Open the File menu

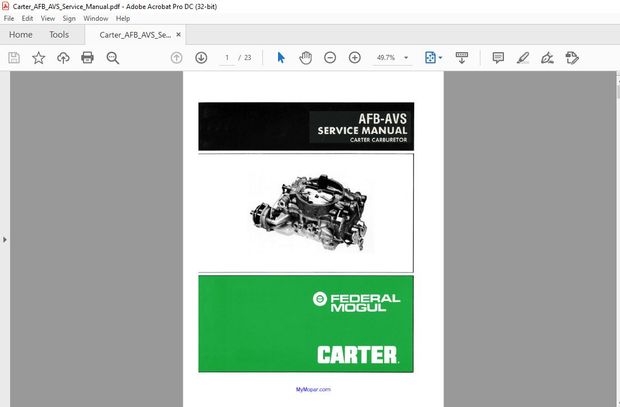[9, 19]
